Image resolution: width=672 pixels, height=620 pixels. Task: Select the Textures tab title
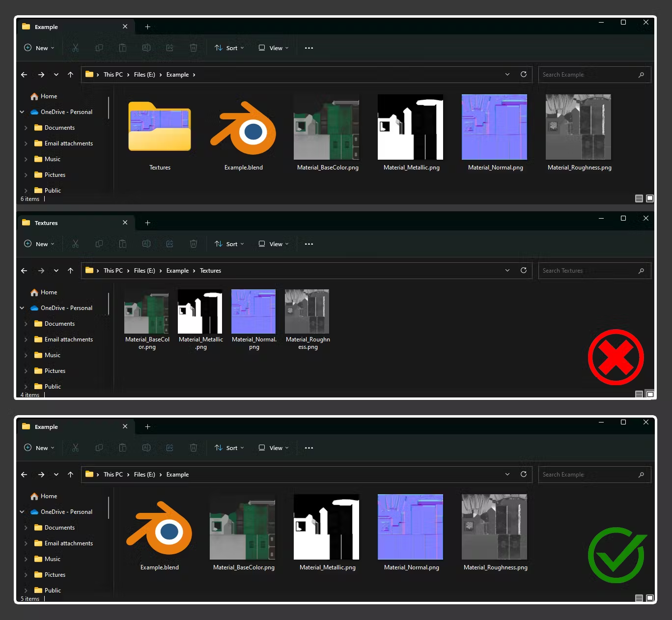(46, 223)
